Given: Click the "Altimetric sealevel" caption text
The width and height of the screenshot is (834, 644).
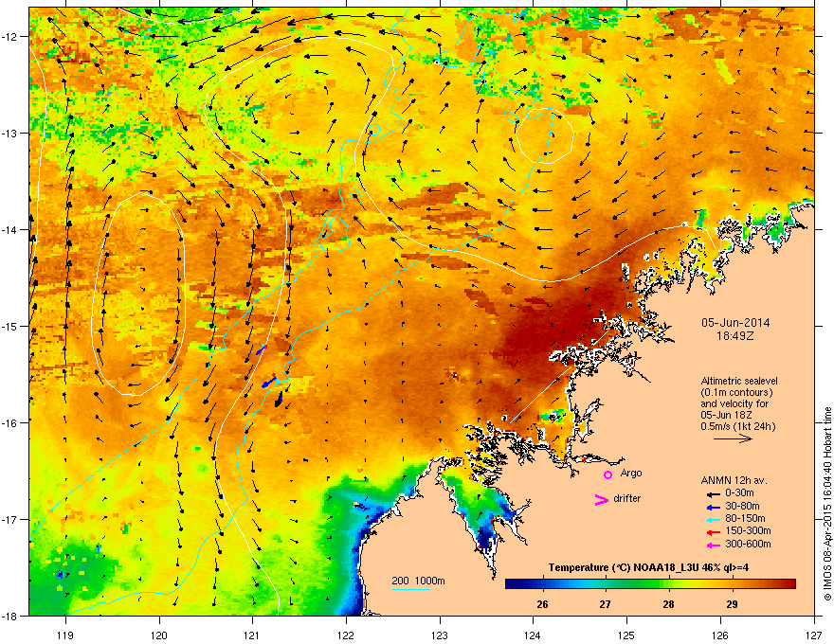Looking at the screenshot, I should 739,381.
